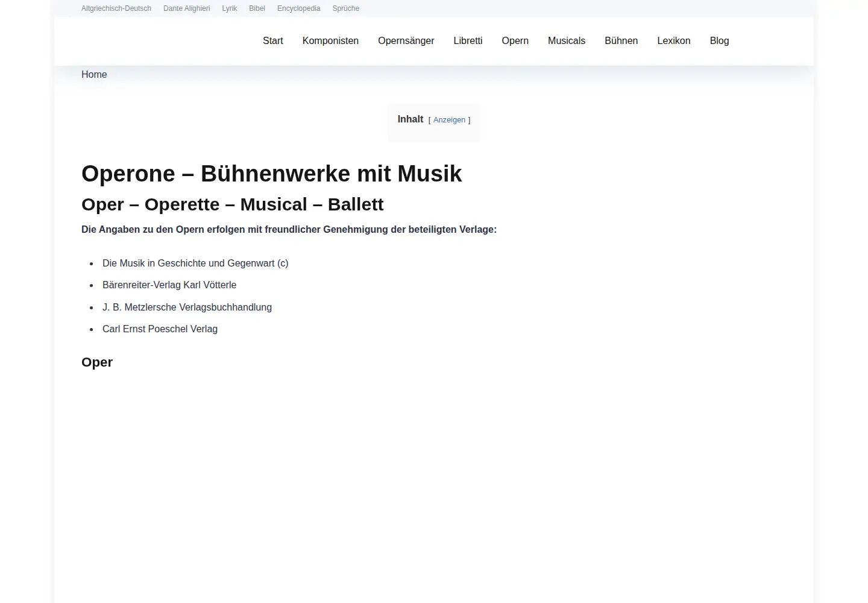This screenshot has height=603, width=868.
Task: Open the Opernsänger section
Action: pos(406,41)
